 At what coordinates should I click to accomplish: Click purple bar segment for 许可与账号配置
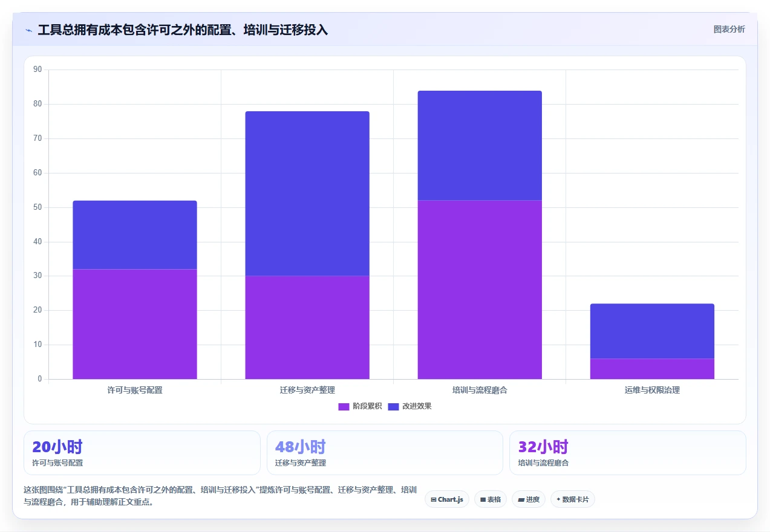135,324
